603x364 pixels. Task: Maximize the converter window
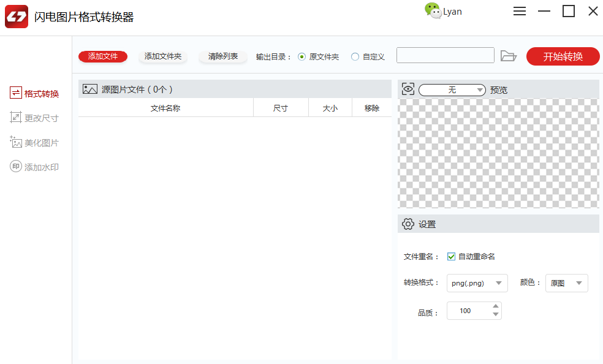[x=569, y=11]
